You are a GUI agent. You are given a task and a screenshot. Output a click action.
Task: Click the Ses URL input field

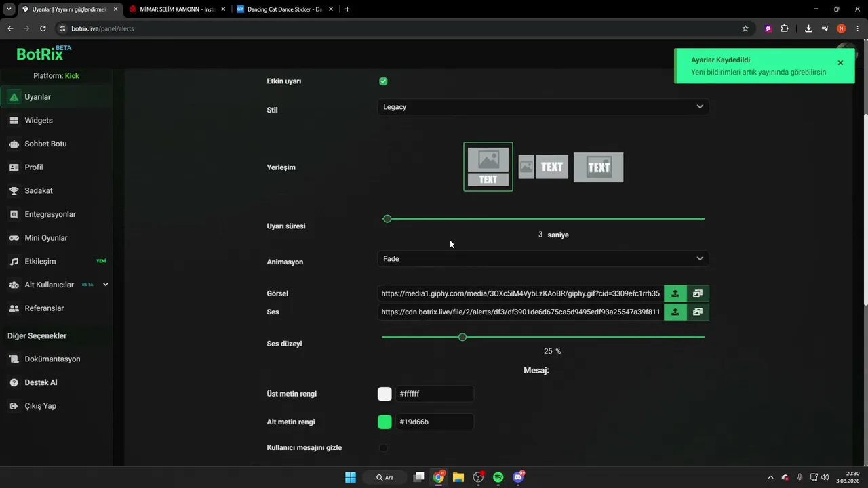tap(521, 312)
